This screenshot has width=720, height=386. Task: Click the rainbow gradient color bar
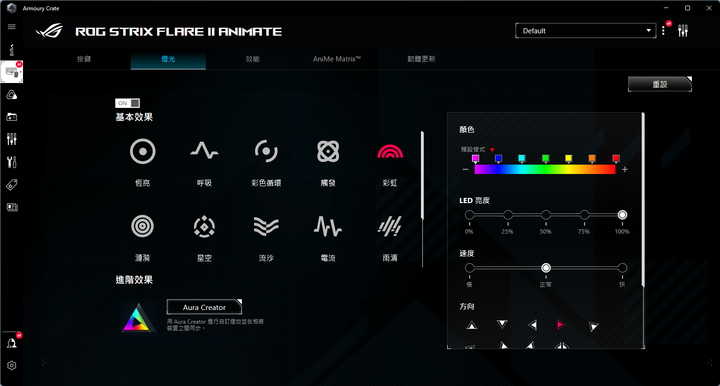[x=545, y=169]
